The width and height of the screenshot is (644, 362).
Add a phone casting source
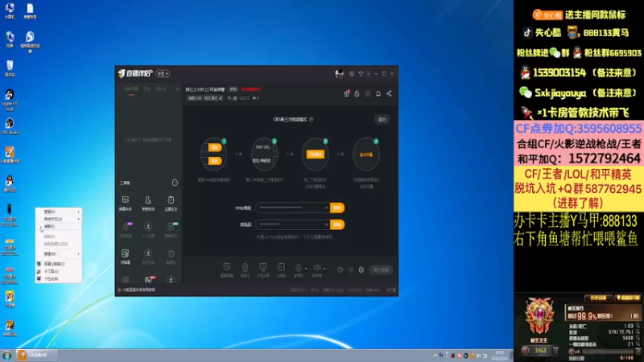[x=263, y=270]
